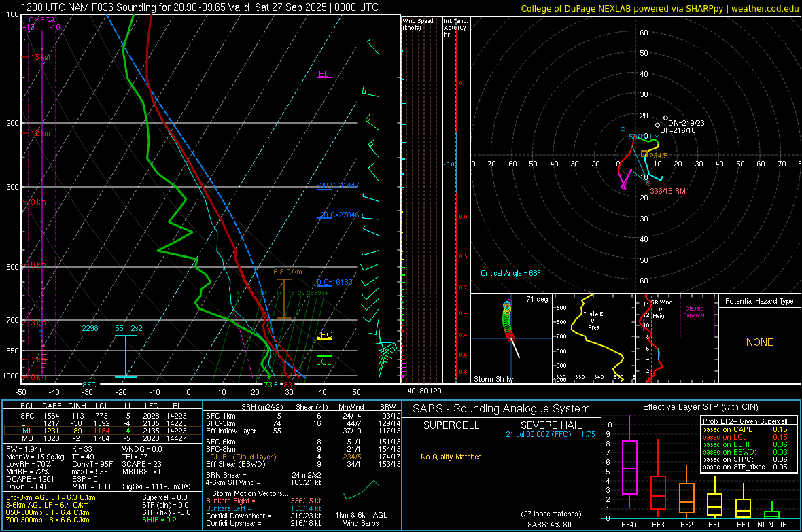Click the 'Corfidi Downshear =' line
802x532 pixels.
[x=264, y=516]
